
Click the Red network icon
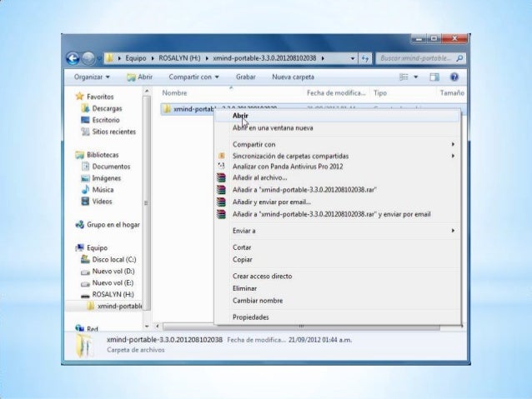tap(79, 328)
